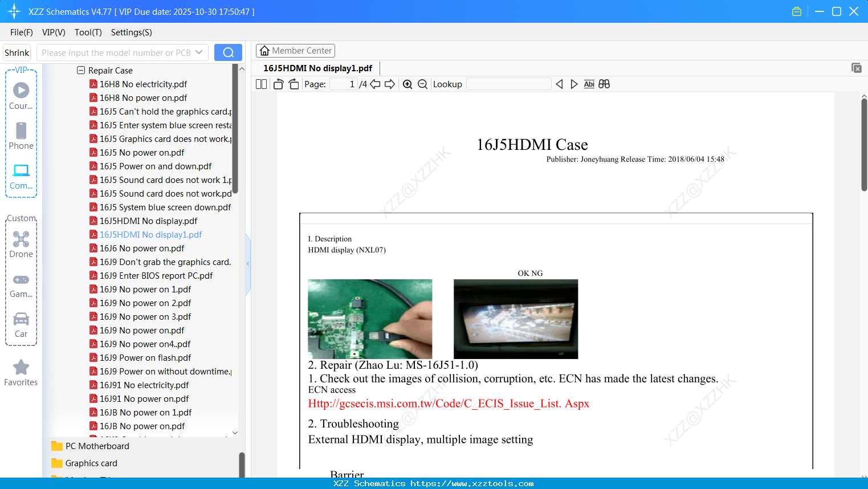The width and height of the screenshot is (868, 489).
Task: Open the Settings(S) menu
Action: pos(132,32)
